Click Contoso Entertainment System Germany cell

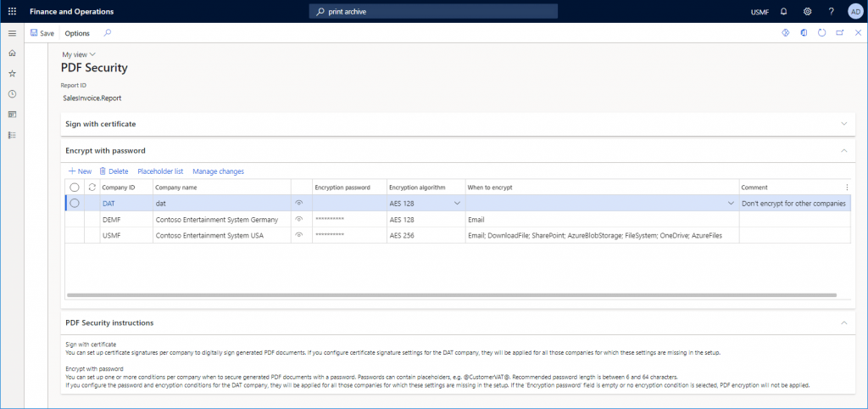(221, 220)
